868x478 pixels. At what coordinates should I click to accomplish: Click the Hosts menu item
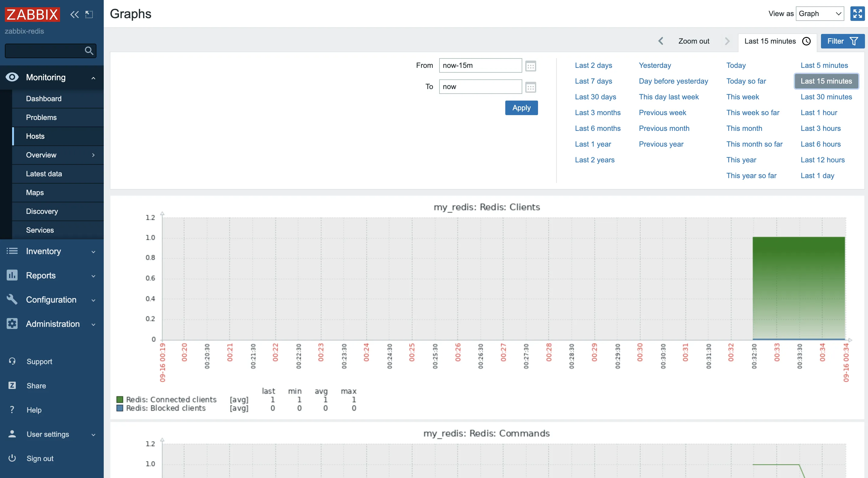pos(35,136)
